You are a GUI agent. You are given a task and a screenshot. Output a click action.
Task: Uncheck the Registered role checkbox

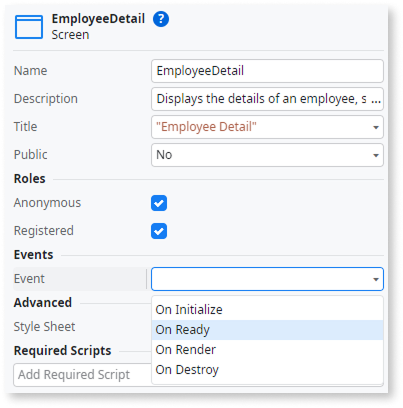(159, 231)
